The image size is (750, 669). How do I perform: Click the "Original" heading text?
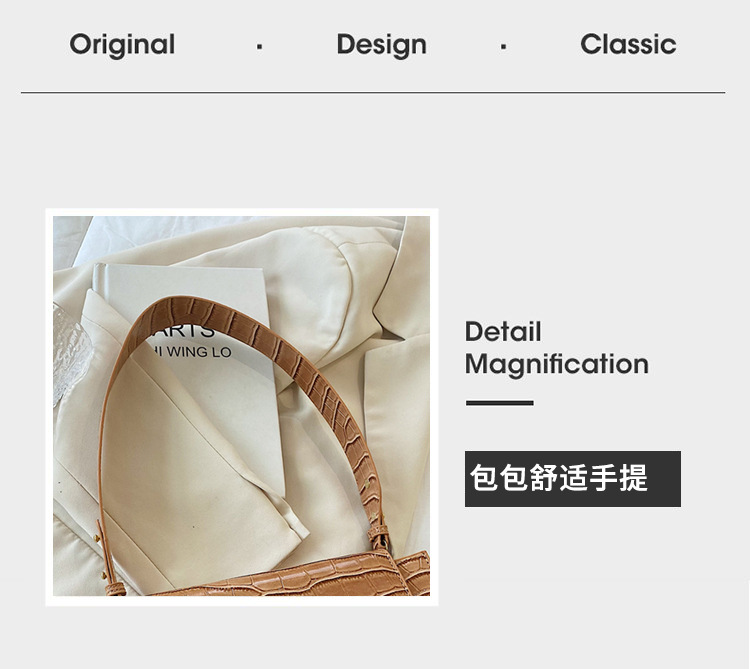click(x=122, y=45)
